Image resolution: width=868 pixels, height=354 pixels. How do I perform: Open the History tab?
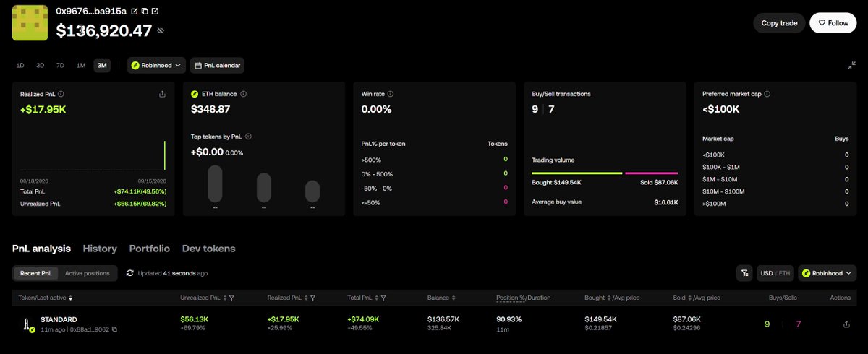[100, 249]
